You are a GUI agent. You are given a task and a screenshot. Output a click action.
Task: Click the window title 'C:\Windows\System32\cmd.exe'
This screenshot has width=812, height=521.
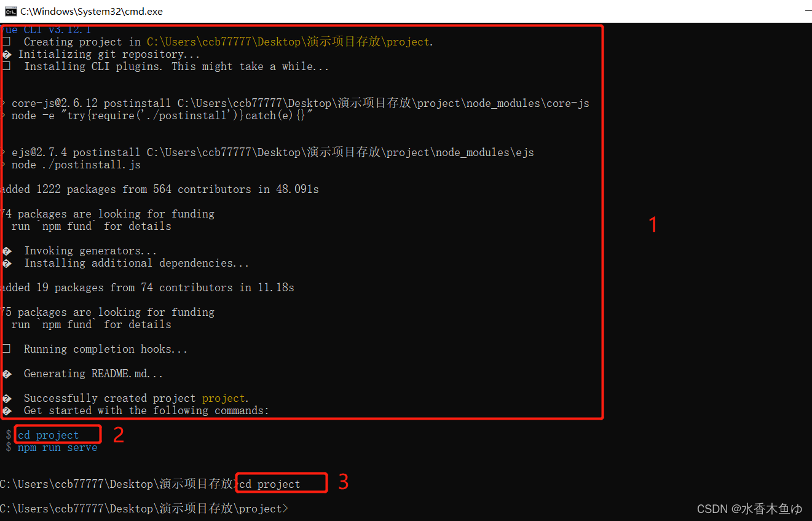[x=92, y=11]
